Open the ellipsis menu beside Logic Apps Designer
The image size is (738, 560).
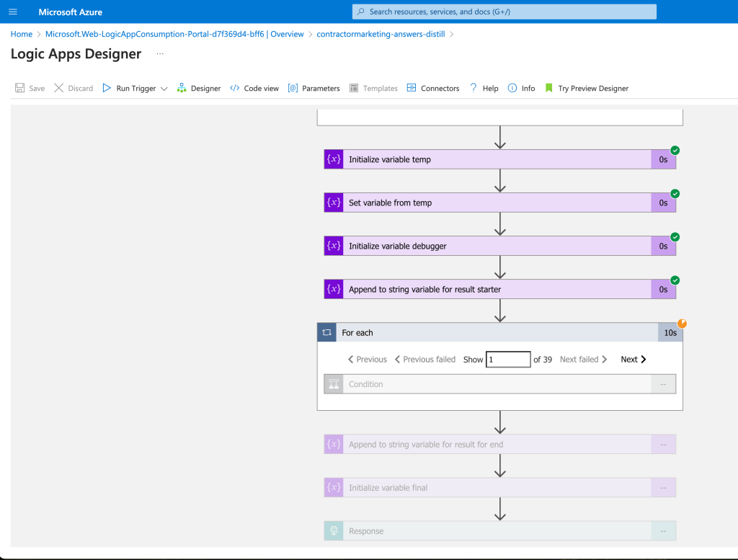click(x=160, y=53)
